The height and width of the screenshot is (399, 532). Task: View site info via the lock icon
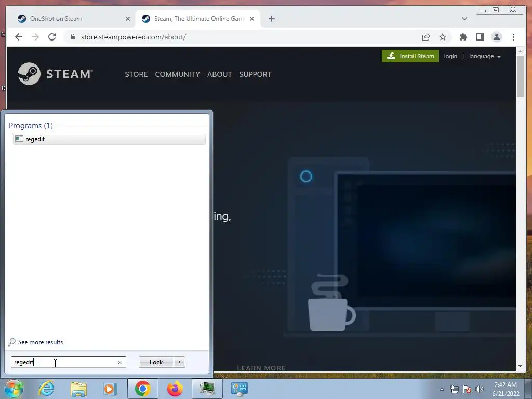(73, 37)
